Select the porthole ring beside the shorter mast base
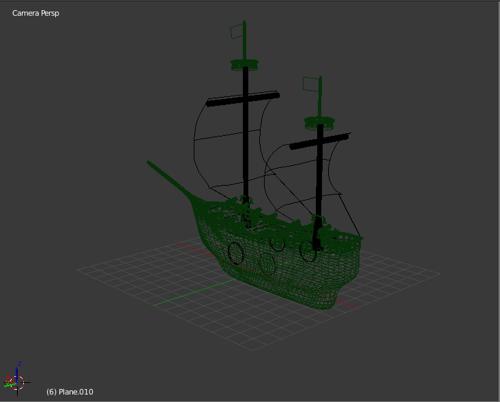The image size is (500, 402). (307, 251)
